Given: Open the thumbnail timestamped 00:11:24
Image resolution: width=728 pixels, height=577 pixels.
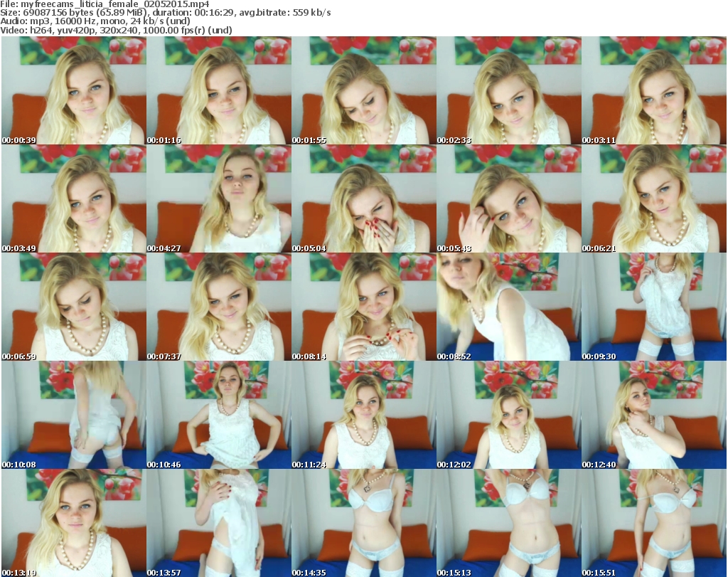Looking at the screenshot, I should point(363,415).
